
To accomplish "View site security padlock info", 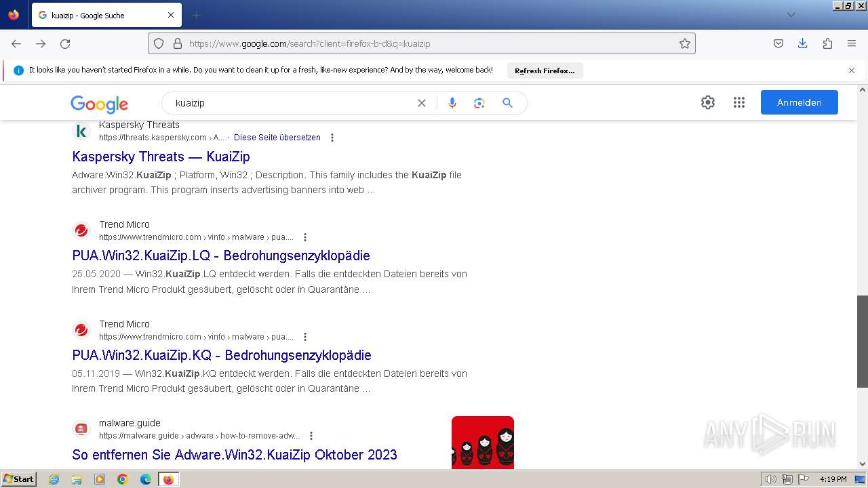I will pos(178,43).
